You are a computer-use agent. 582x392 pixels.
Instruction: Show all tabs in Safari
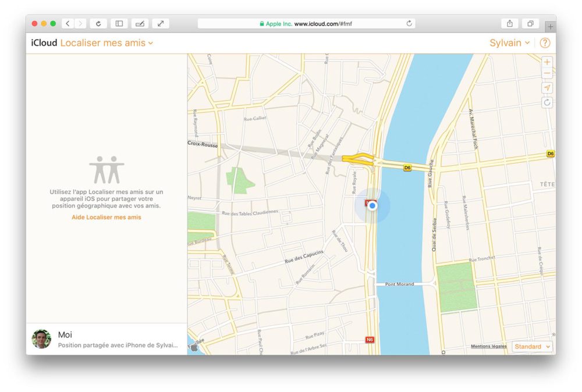(530, 23)
